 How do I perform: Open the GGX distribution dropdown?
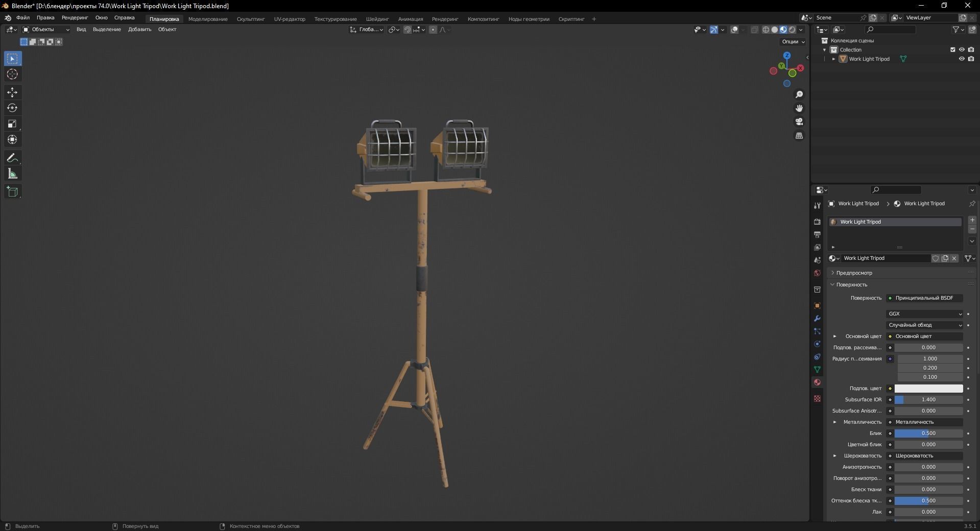tap(924, 314)
